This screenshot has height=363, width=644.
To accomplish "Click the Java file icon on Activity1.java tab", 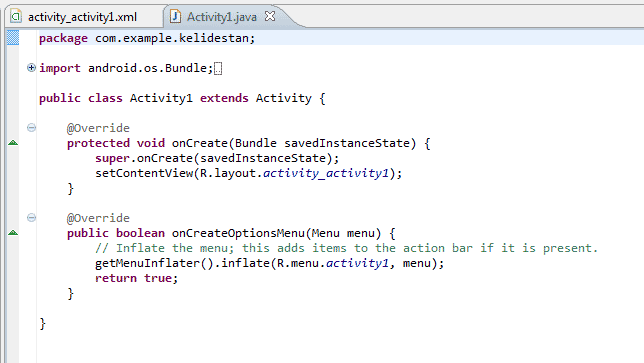I will click(x=175, y=16).
